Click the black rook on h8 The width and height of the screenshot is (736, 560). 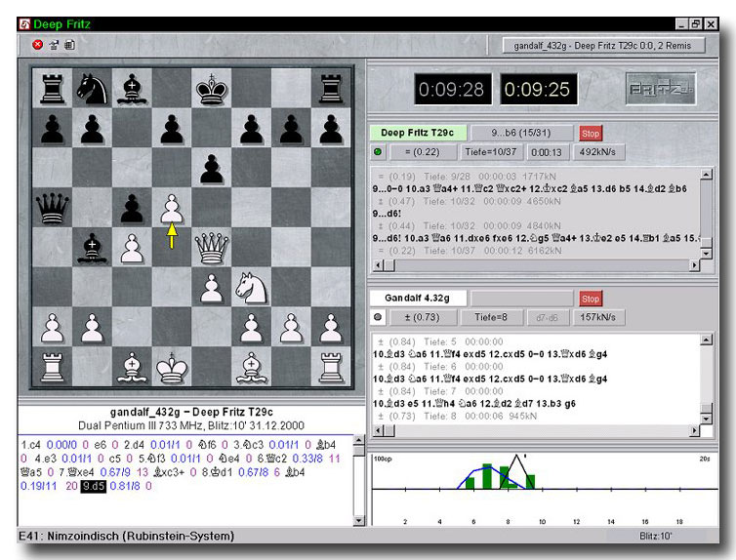(x=331, y=88)
